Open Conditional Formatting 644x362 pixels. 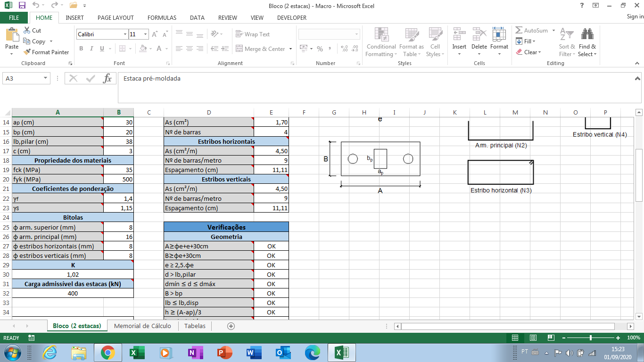pos(381,41)
